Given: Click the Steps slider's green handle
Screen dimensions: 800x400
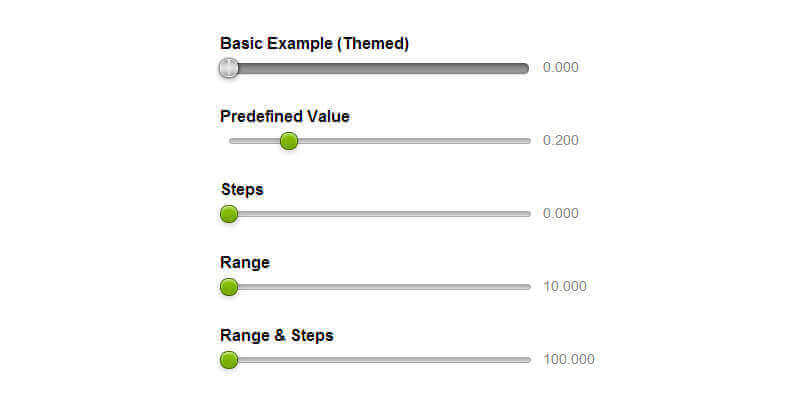Looking at the screenshot, I should pyautogui.click(x=229, y=213).
